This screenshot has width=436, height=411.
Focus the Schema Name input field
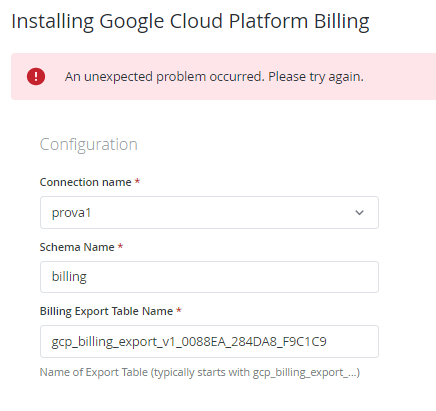pos(209,277)
